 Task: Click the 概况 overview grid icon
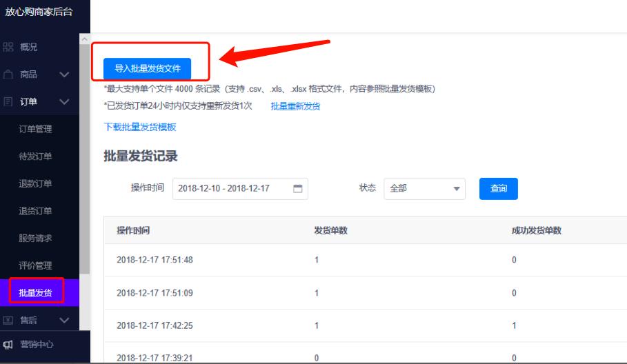(8, 47)
